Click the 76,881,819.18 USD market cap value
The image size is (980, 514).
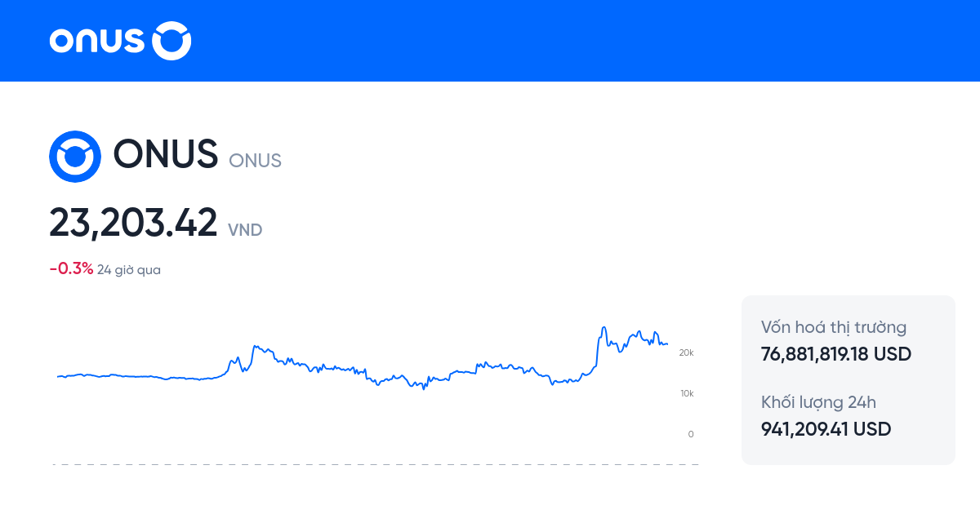(836, 355)
